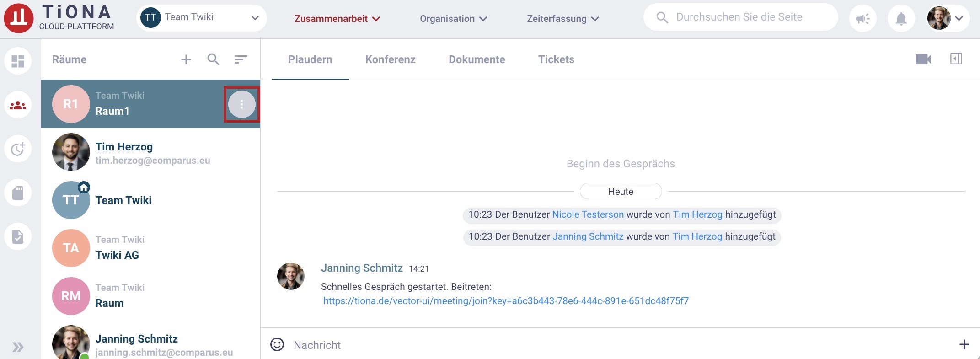Click the TiONA logo icon
Screen dimensions: 980x359
click(19, 18)
